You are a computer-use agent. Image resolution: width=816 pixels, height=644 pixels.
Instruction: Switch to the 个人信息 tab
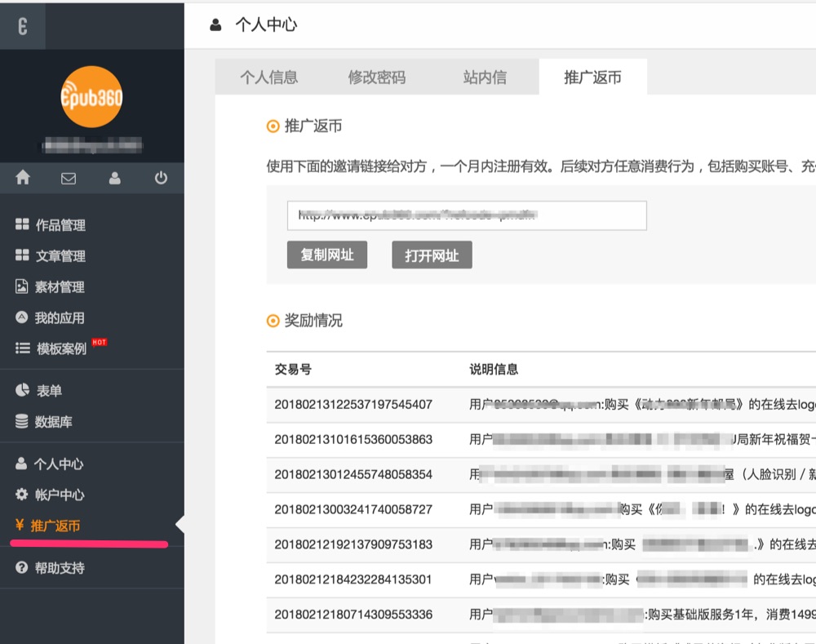coord(268,78)
